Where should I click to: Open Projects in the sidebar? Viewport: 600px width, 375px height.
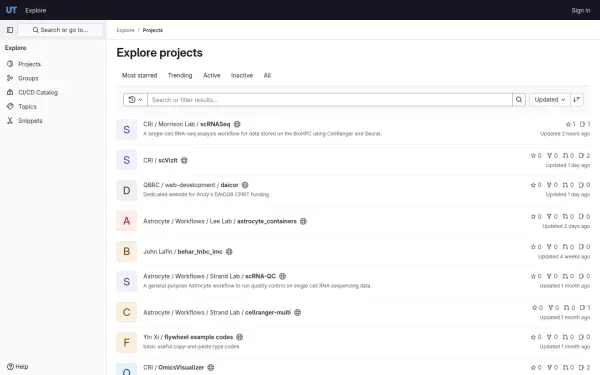tap(29, 64)
